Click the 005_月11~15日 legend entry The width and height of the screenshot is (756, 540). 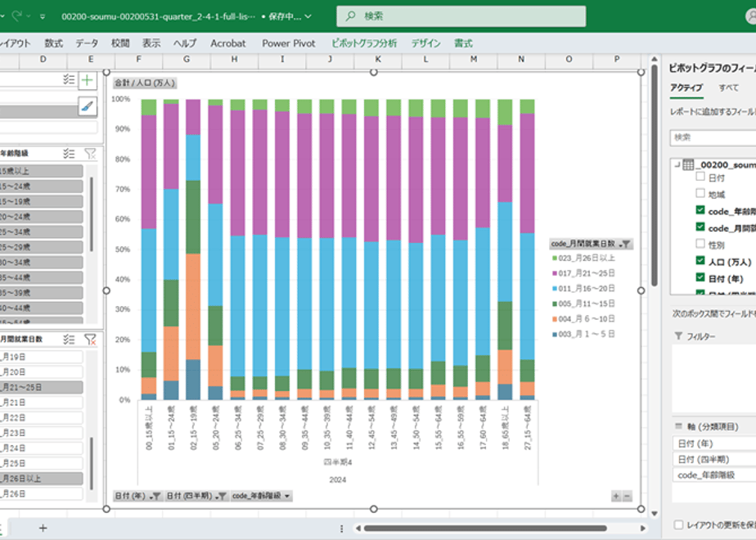[x=583, y=304]
